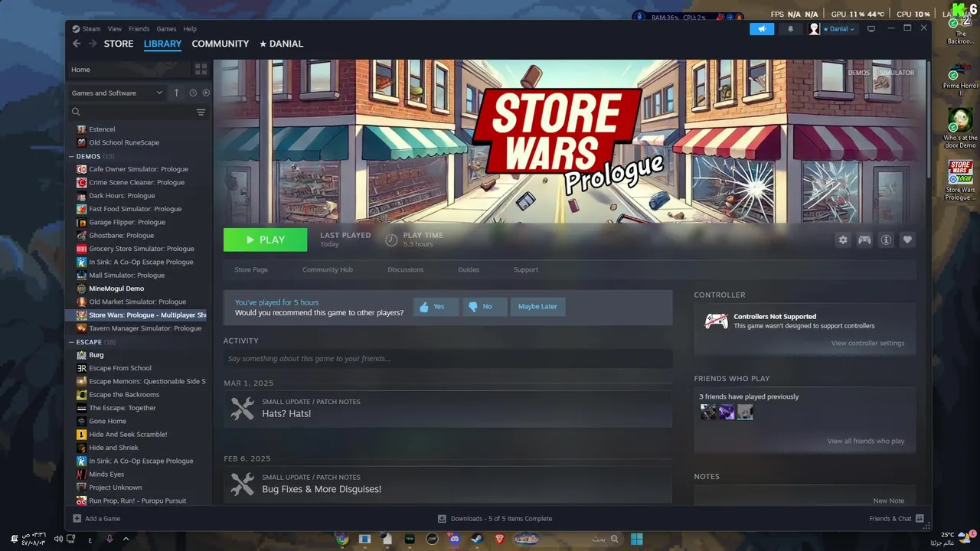
Task: Open the Support tab
Action: click(526, 269)
